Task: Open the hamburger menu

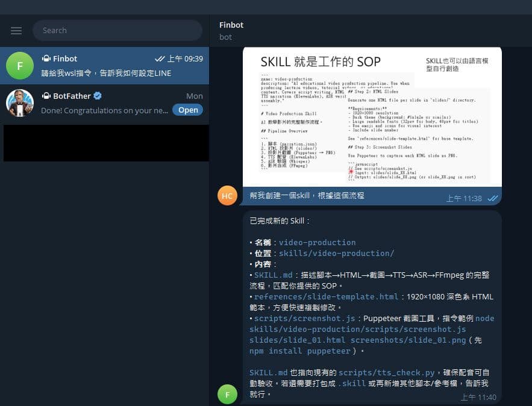Action: (16, 30)
